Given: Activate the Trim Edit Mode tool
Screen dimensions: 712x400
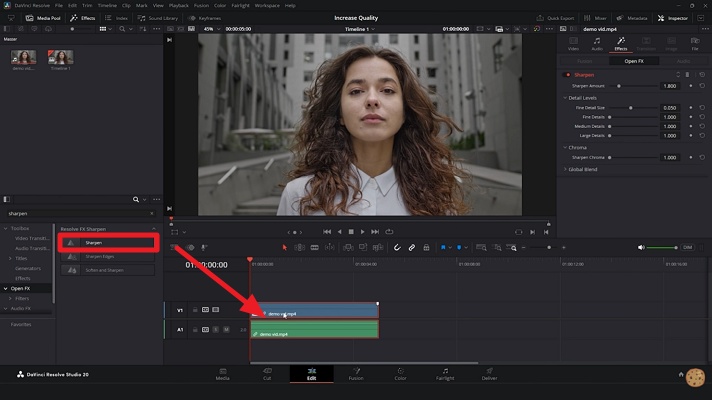Looking at the screenshot, I should click(x=300, y=247).
